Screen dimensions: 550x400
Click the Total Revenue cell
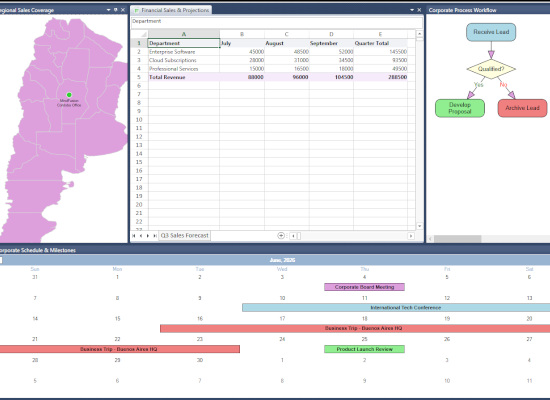point(184,77)
